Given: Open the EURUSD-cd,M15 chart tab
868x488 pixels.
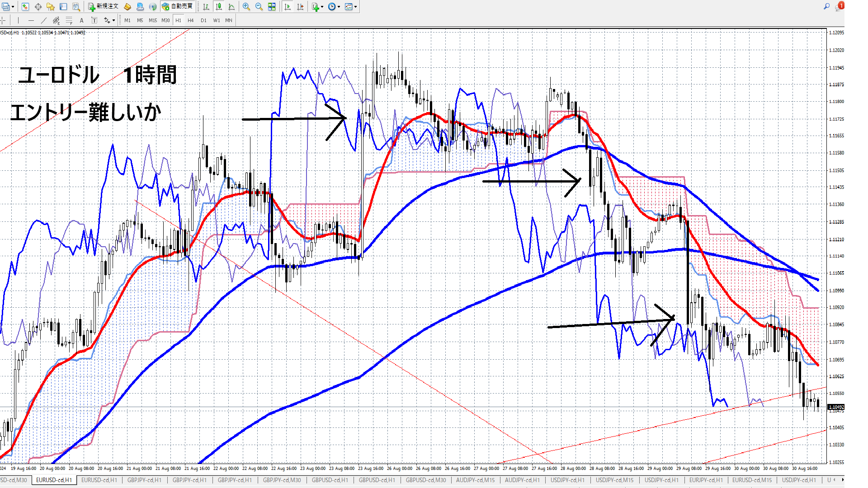Looking at the screenshot, I should click(x=752, y=480).
